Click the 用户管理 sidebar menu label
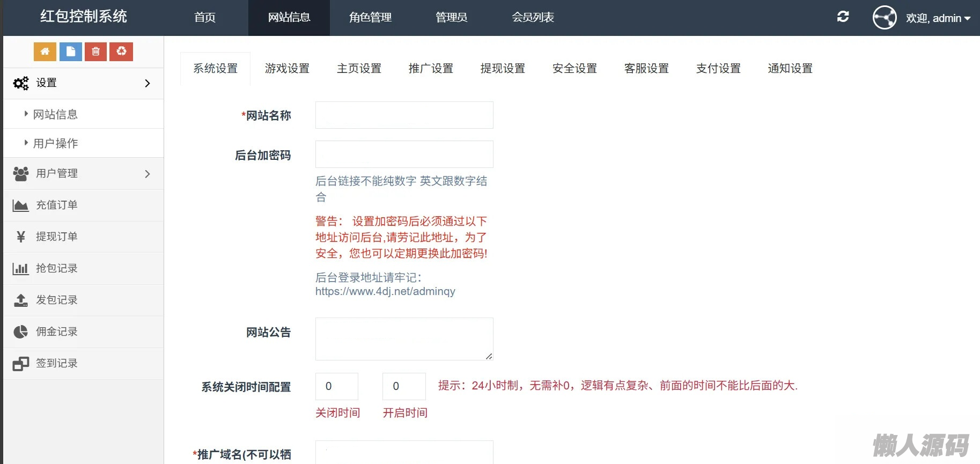This screenshot has height=464, width=980. pyautogui.click(x=57, y=174)
